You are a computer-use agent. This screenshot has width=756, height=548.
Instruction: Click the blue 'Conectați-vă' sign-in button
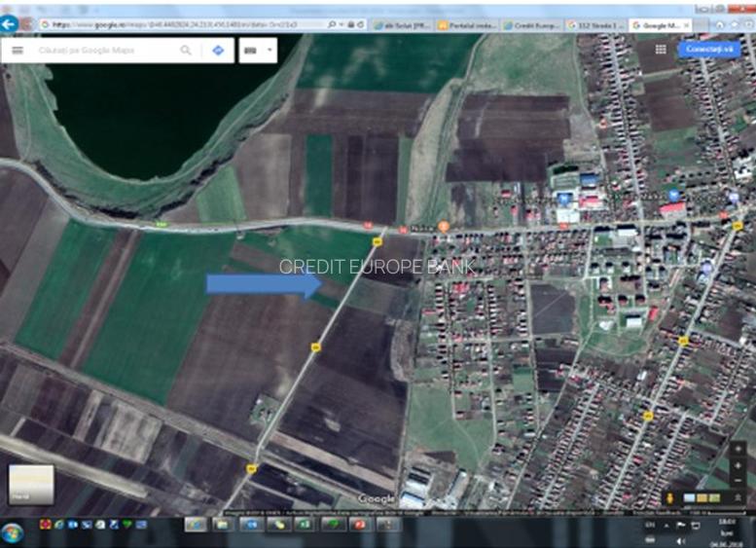click(x=709, y=50)
